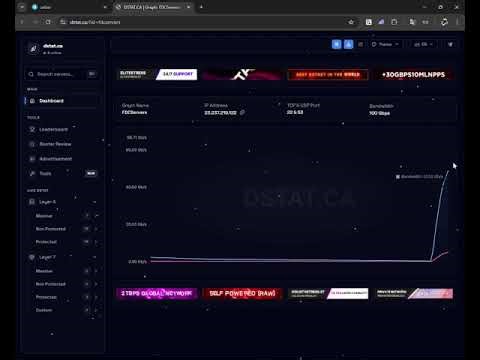480x360 pixels.
Task: Open the Tools entry marked NEW
Action: (62, 173)
